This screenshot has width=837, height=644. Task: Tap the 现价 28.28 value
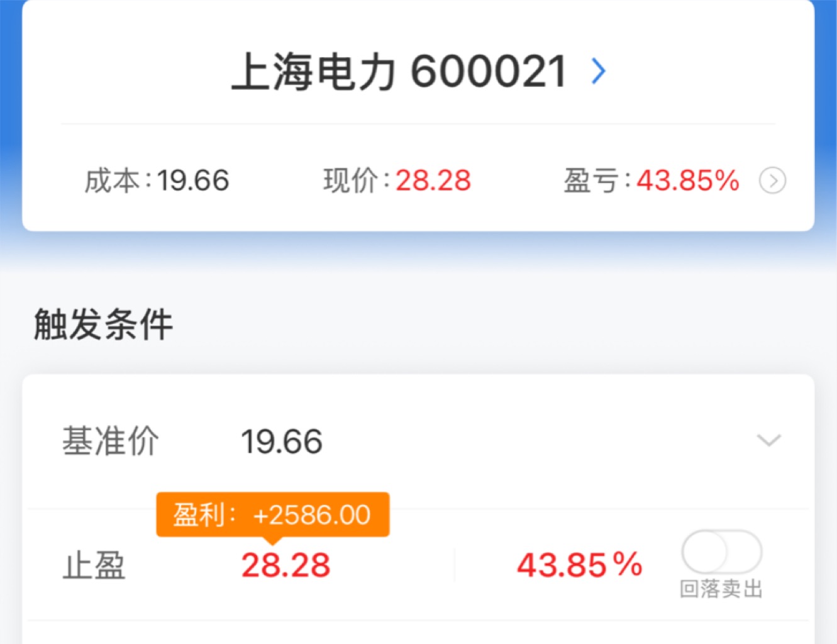433,180
